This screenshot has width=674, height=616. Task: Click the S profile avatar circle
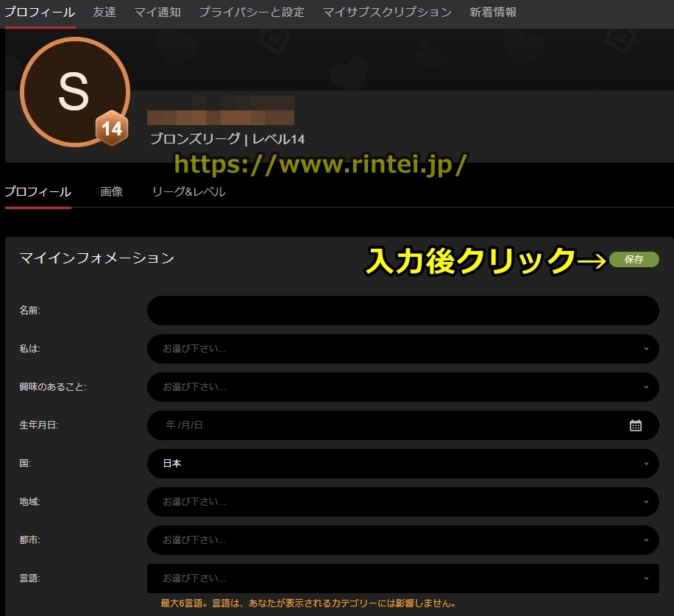pyautogui.click(x=74, y=92)
